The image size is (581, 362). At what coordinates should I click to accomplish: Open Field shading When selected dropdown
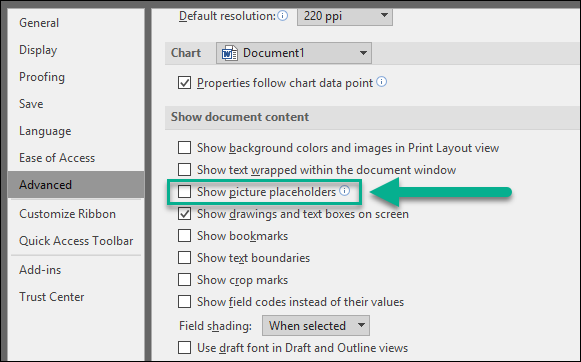(x=316, y=326)
